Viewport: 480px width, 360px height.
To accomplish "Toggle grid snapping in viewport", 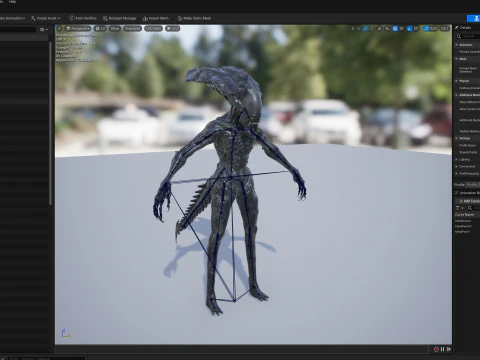I will click(x=395, y=29).
